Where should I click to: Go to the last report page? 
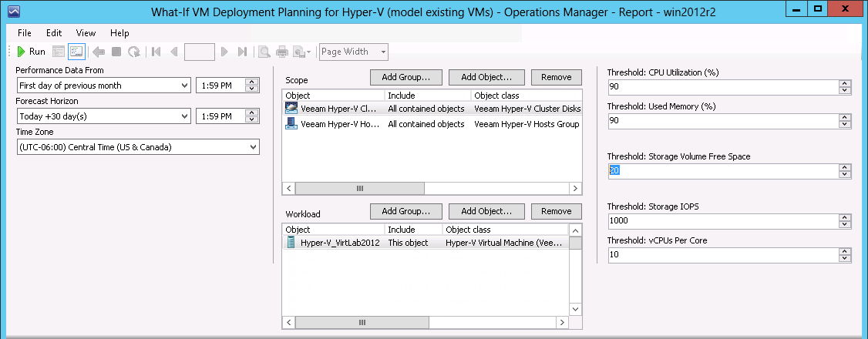[242, 52]
